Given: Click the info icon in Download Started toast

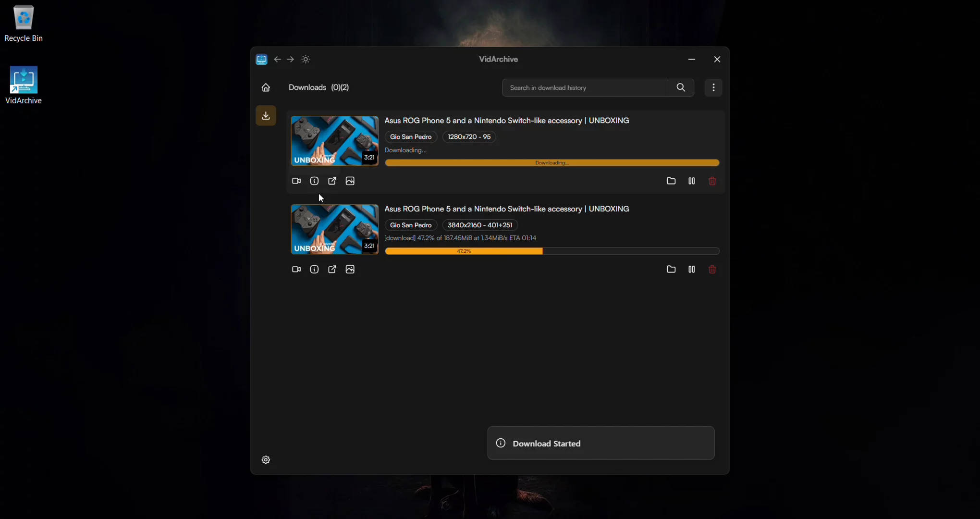Looking at the screenshot, I should pyautogui.click(x=501, y=443).
